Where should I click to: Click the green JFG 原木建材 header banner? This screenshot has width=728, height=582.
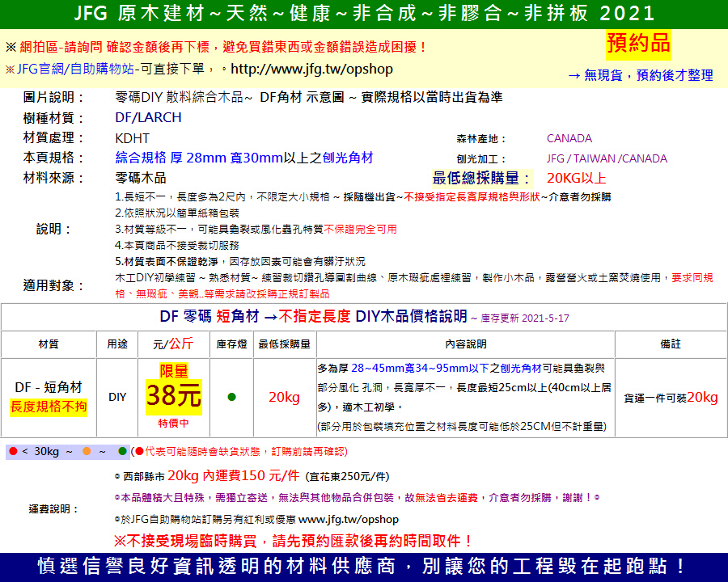364,14
